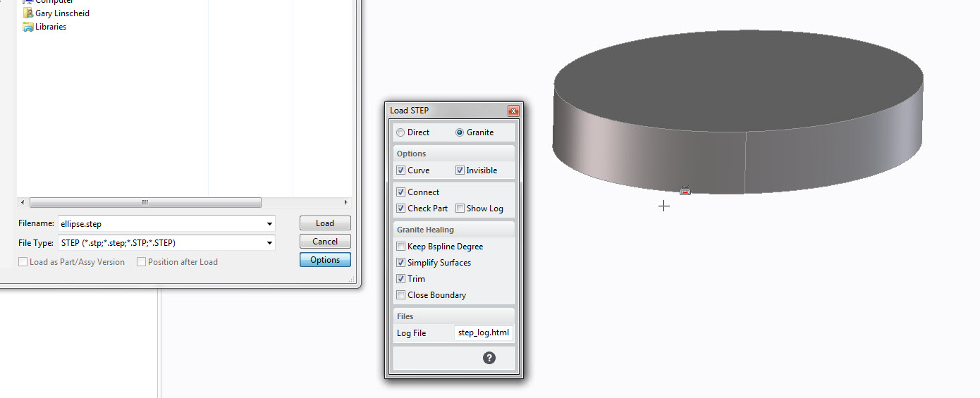The width and height of the screenshot is (980, 398).
Task: Toggle the Check Part checkbox
Action: click(x=401, y=209)
